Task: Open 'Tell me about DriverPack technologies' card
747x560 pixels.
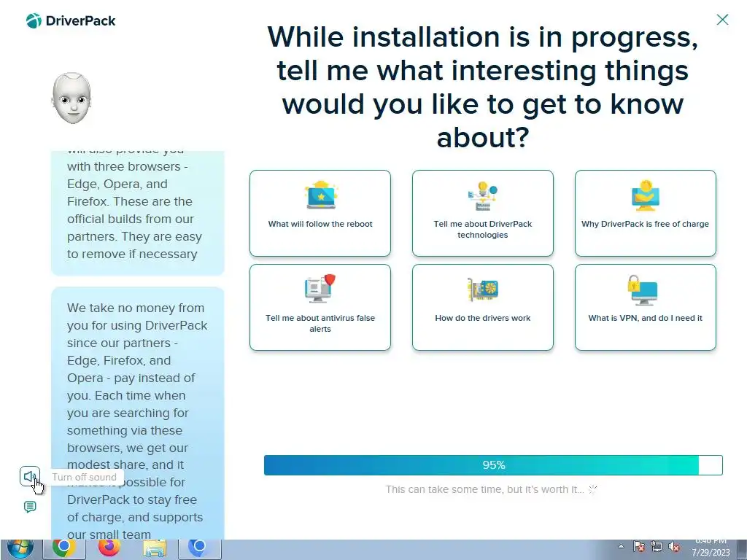Action: [x=483, y=213]
